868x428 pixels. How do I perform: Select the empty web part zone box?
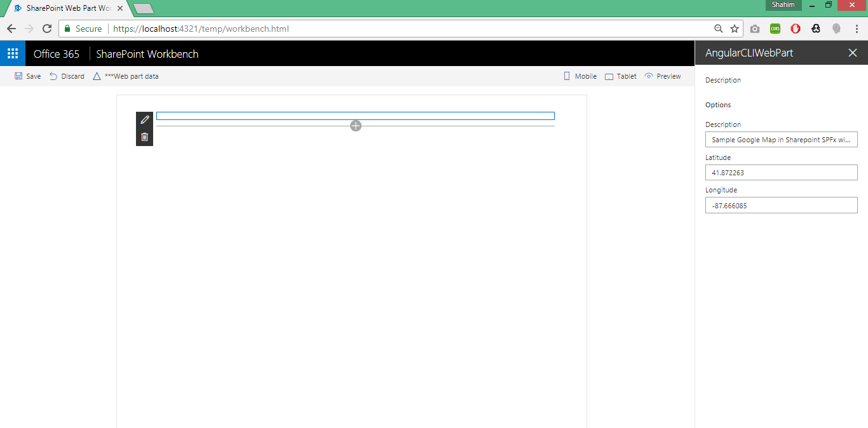(x=355, y=116)
